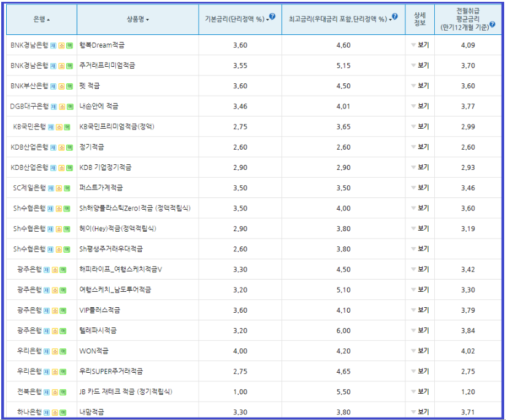Click 4.09 average rate of 행복Dream적금
The image size is (506, 420).
[x=468, y=45]
